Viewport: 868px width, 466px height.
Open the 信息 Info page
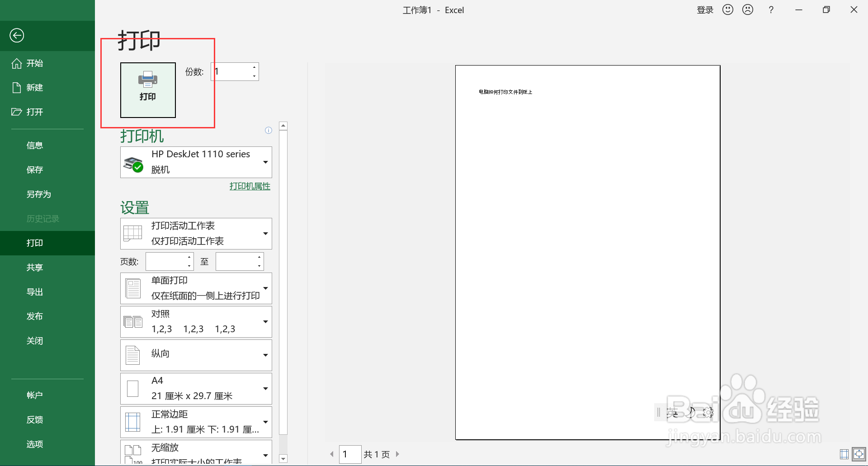pos(47,146)
